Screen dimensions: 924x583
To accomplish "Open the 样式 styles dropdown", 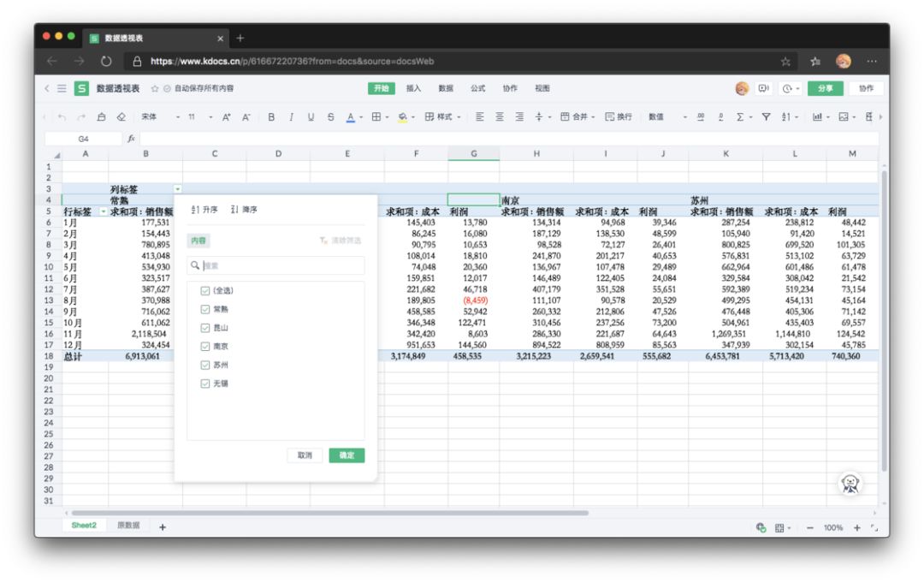I will pyautogui.click(x=442, y=116).
